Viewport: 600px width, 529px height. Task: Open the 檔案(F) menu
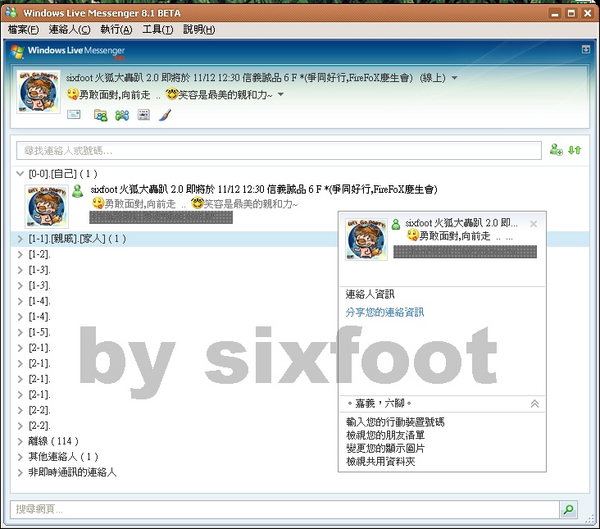click(23, 29)
